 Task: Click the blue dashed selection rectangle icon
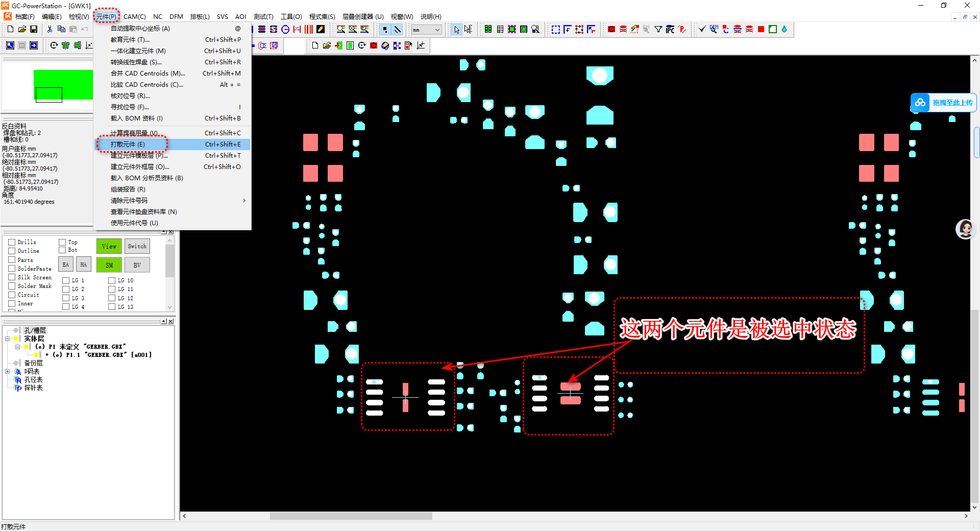pyautogui.click(x=556, y=29)
